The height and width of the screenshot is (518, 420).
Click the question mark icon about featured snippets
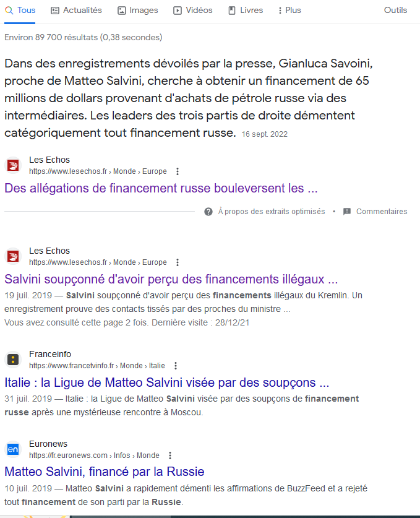[x=208, y=212]
